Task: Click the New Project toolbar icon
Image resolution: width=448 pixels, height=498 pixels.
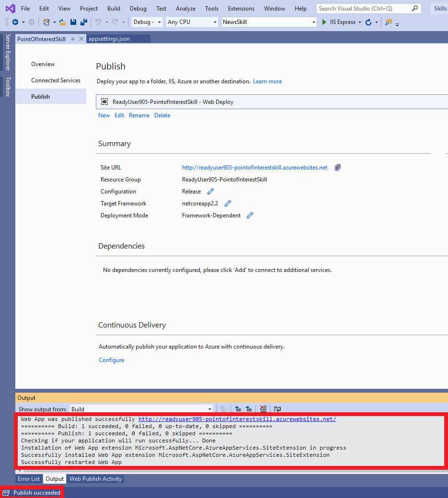Action: coord(46,22)
